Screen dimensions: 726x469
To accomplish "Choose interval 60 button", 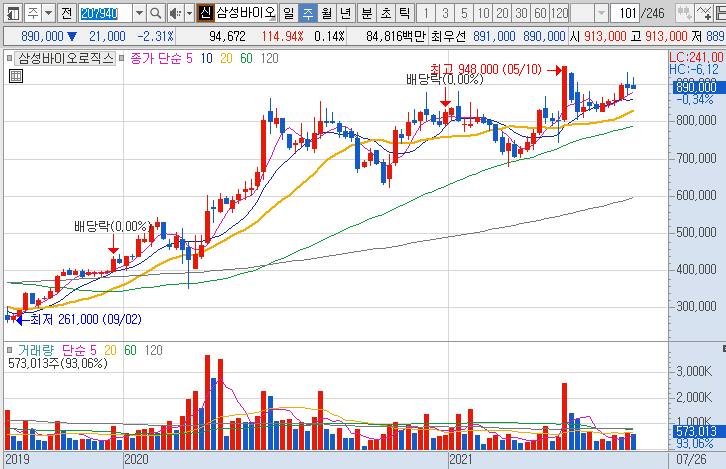I will click(x=540, y=13).
